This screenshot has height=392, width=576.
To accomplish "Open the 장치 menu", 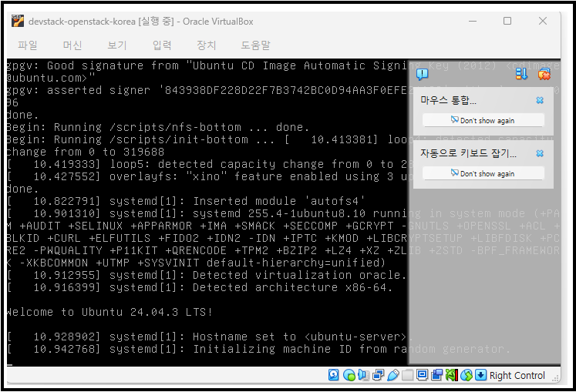I will (x=206, y=45).
